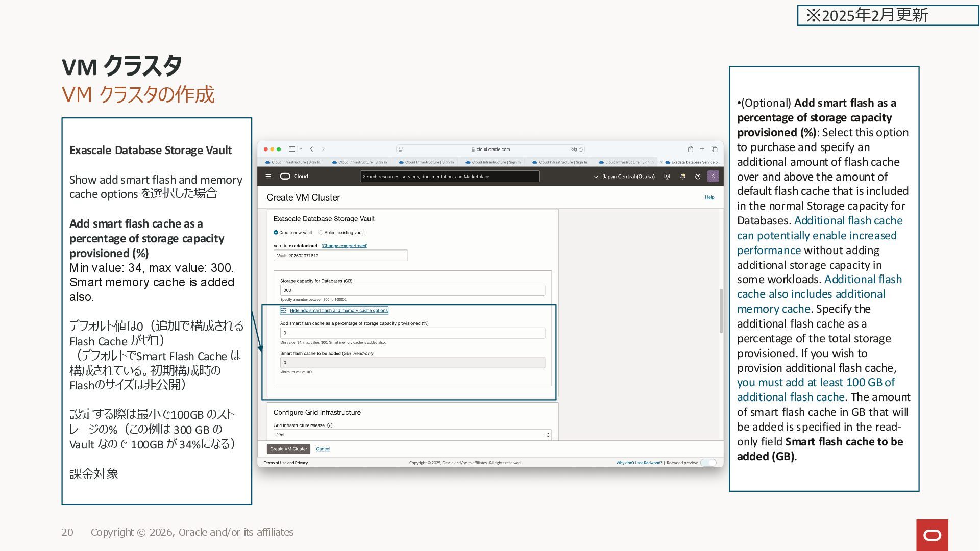The image size is (980, 551).
Task: Choose the Select existing vault radio button
Action: [x=321, y=233]
